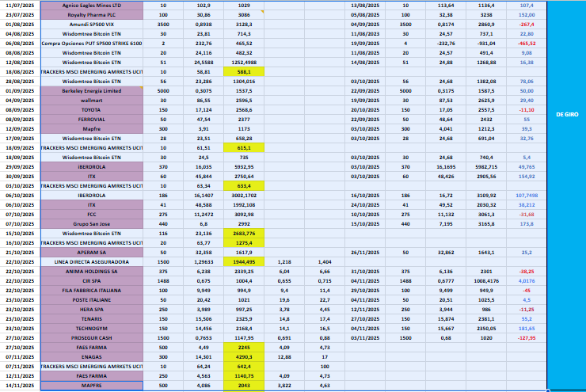
Task: Click the ANIMA HOLDINGS SA cell
Action: [92, 272]
